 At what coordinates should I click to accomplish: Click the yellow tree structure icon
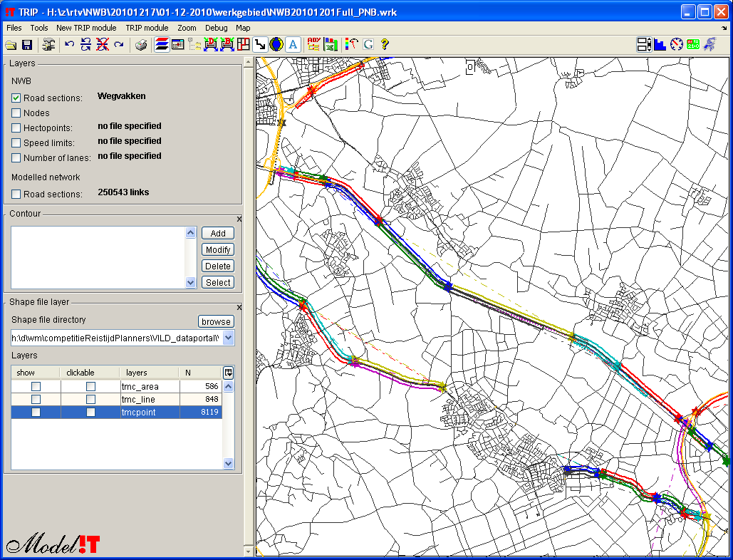(194, 45)
